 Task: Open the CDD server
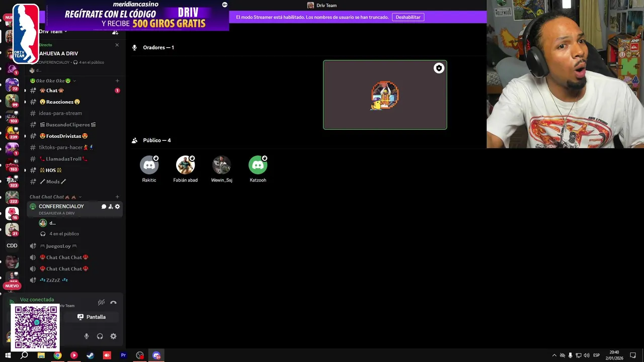point(12,246)
